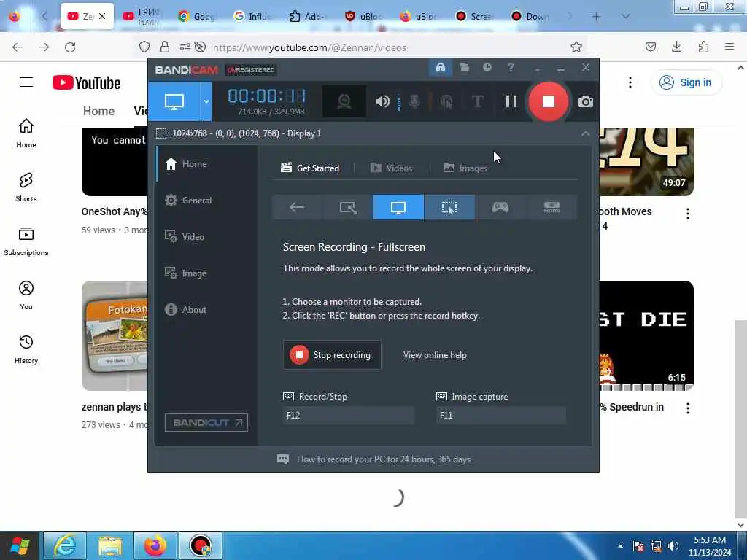Screen dimensions: 747x560
Task: Toggle the mouse click effect icon
Action: pyautogui.click(x=446, y=101)
